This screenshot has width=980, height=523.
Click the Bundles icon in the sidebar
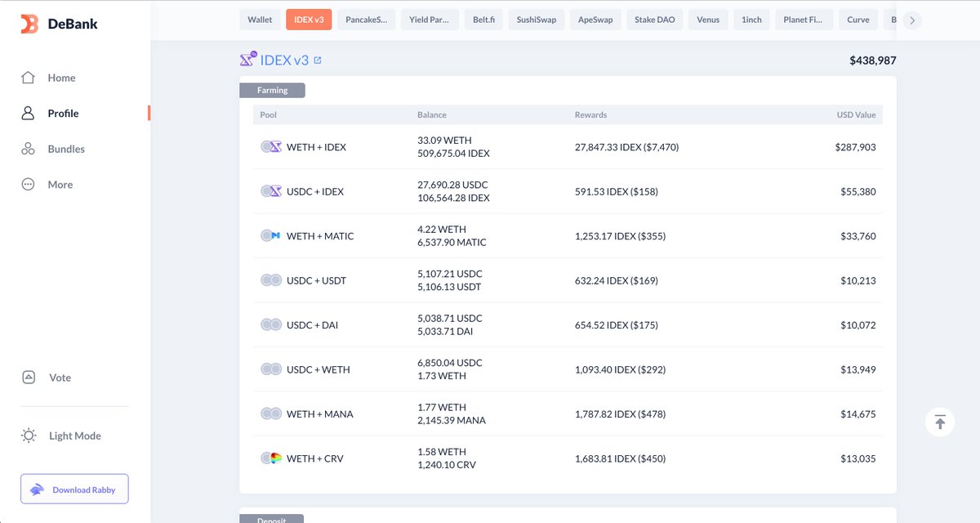(x=28, y=149)
